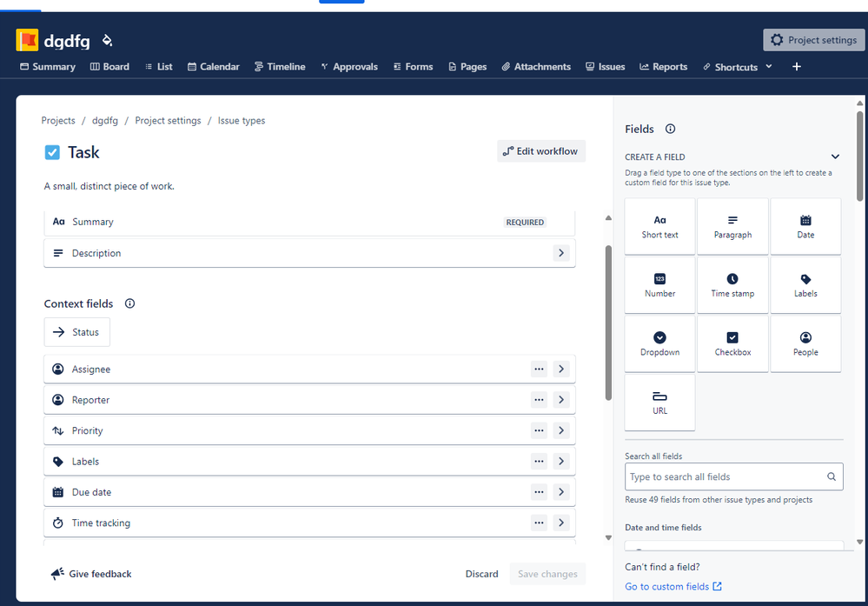
Task: Follow the Issue types breadcrumb link
Action: 242,120
